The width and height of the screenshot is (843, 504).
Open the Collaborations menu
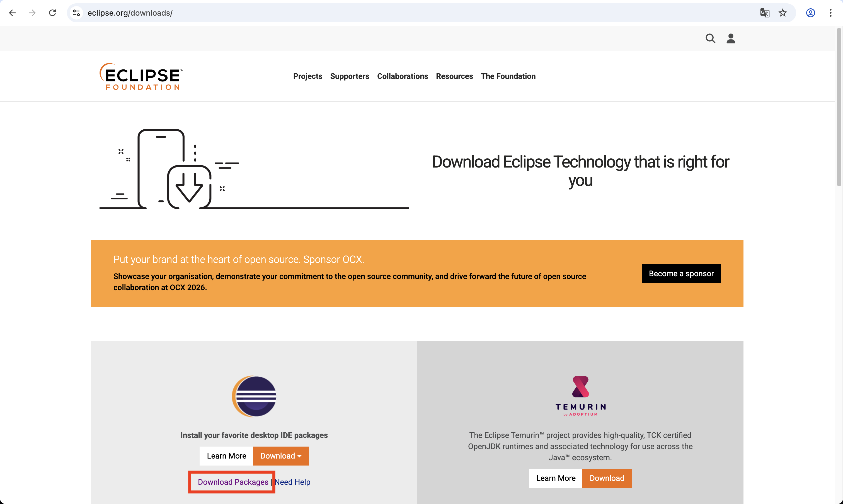[402, 76]
